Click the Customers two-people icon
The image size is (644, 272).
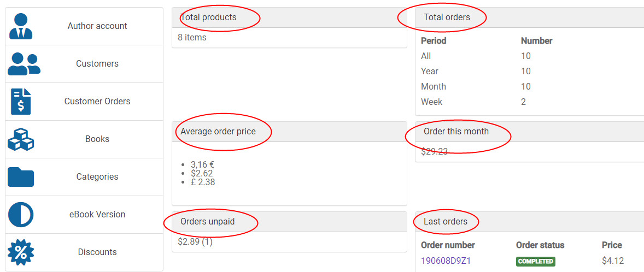24,64
